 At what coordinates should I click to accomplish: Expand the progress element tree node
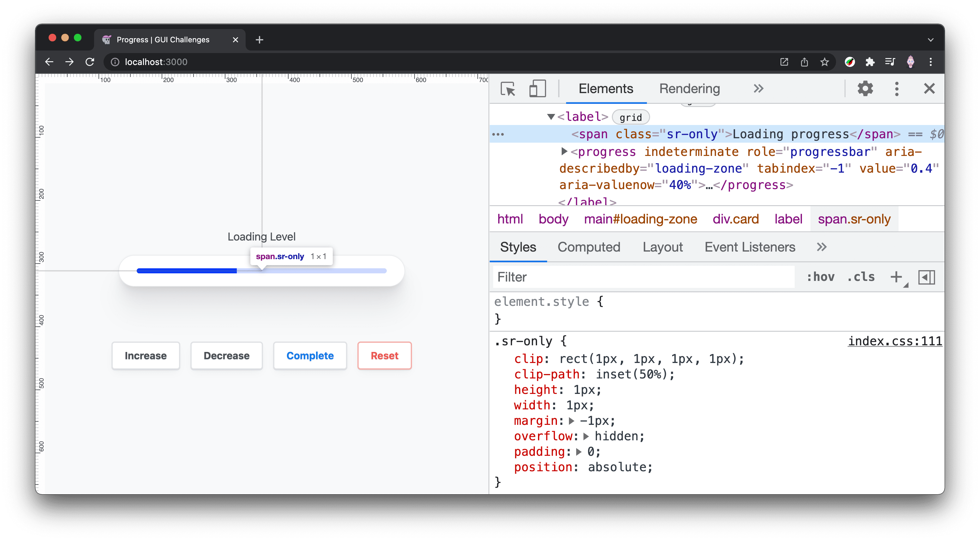point(563,151)
